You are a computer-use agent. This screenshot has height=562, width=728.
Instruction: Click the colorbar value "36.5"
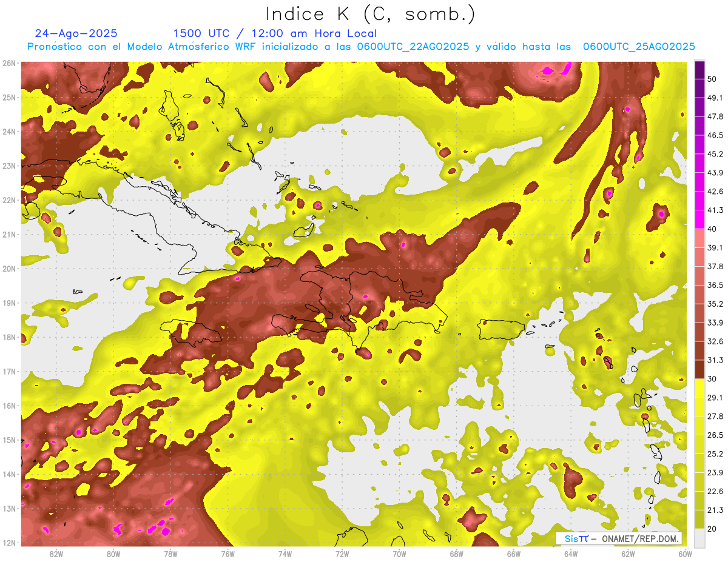coord(715,285)
